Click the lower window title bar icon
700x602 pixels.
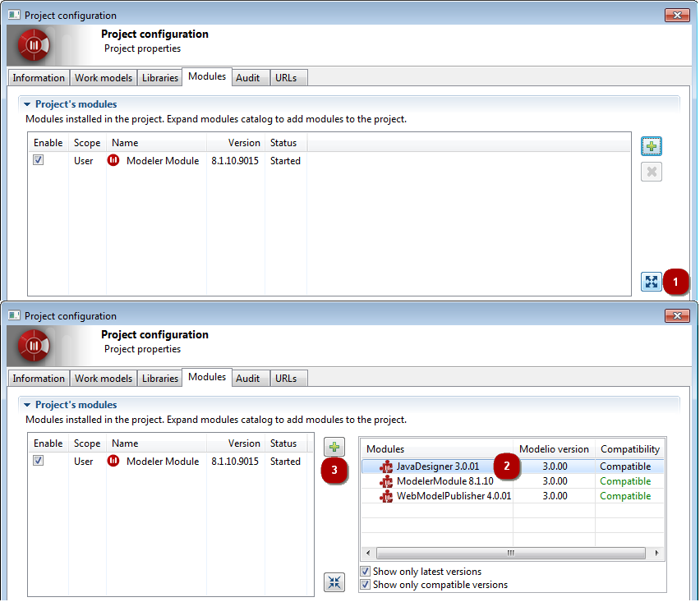14,316
